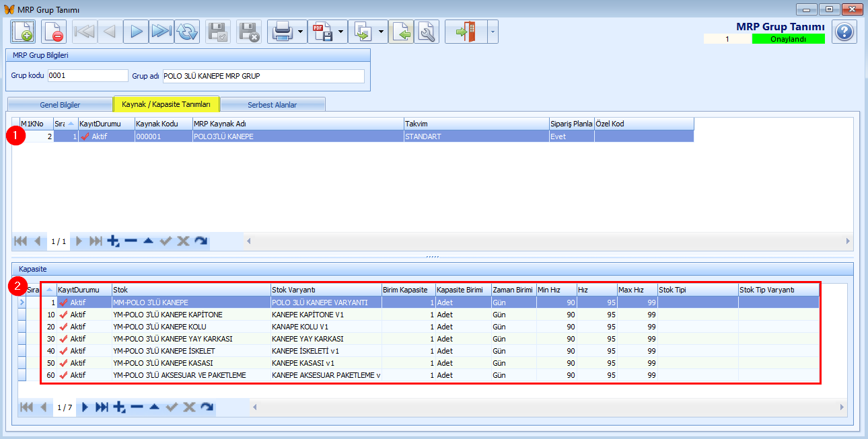The width and height of the screenshot is (868, 439).
Task: Click the Max Hız column header
Action: coord(637,290)
